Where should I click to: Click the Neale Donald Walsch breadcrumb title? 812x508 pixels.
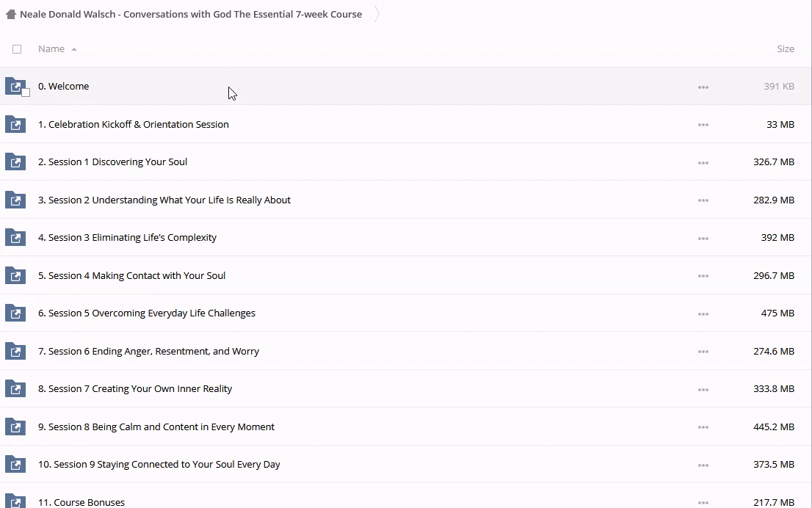click(x=191, y=14)
